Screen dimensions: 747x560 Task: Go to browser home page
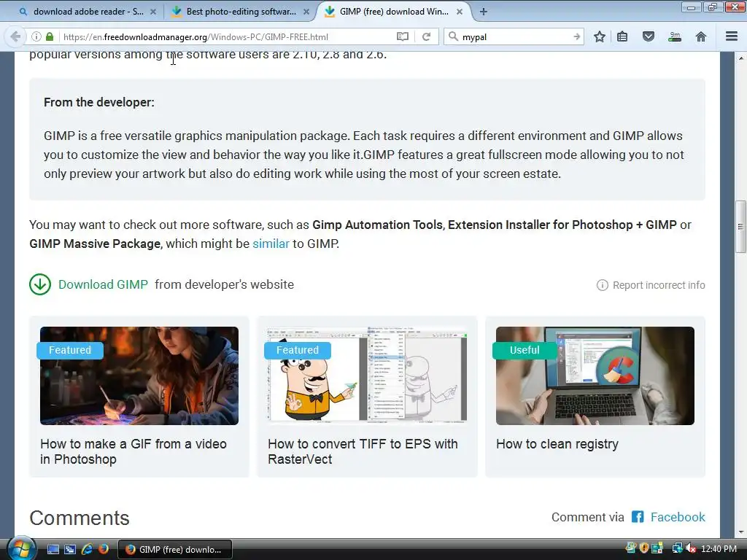(701, 36)
